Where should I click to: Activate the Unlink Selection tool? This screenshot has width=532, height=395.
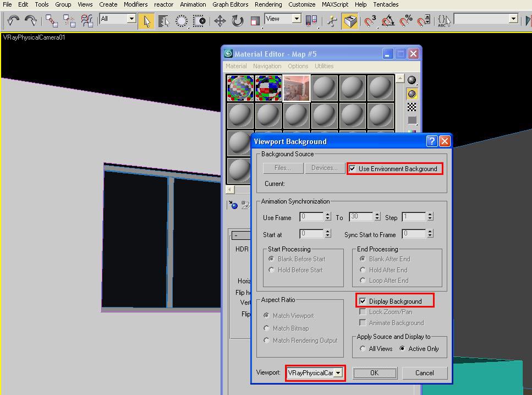69,21
